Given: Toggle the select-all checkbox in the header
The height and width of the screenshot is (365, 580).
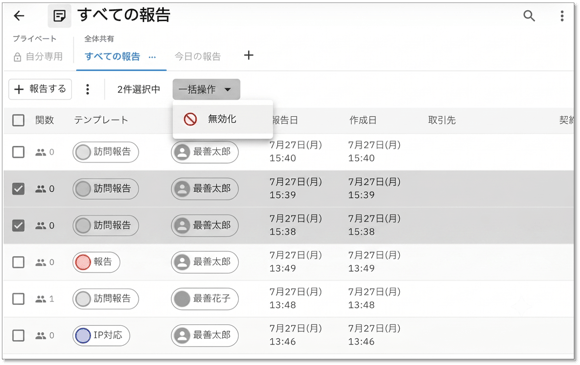Looking at the screenshot, I should point(18,120).
